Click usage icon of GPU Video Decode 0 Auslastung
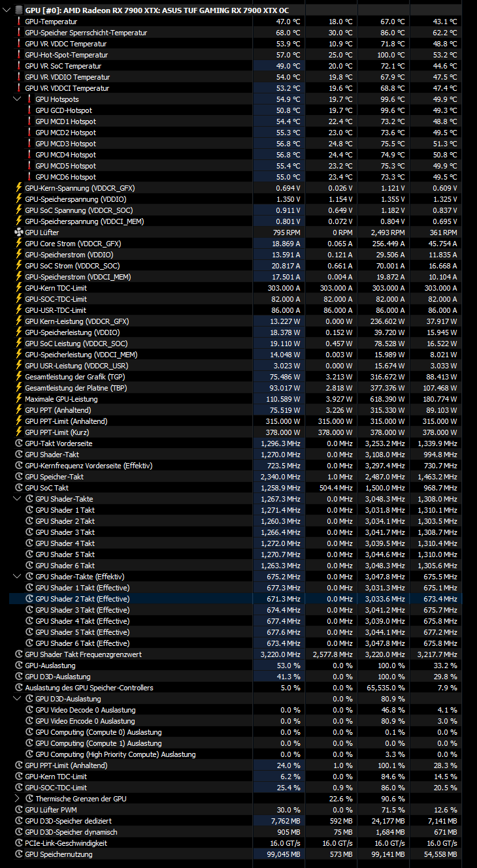This screenshot has height=868, width=477. pos(29,710)
